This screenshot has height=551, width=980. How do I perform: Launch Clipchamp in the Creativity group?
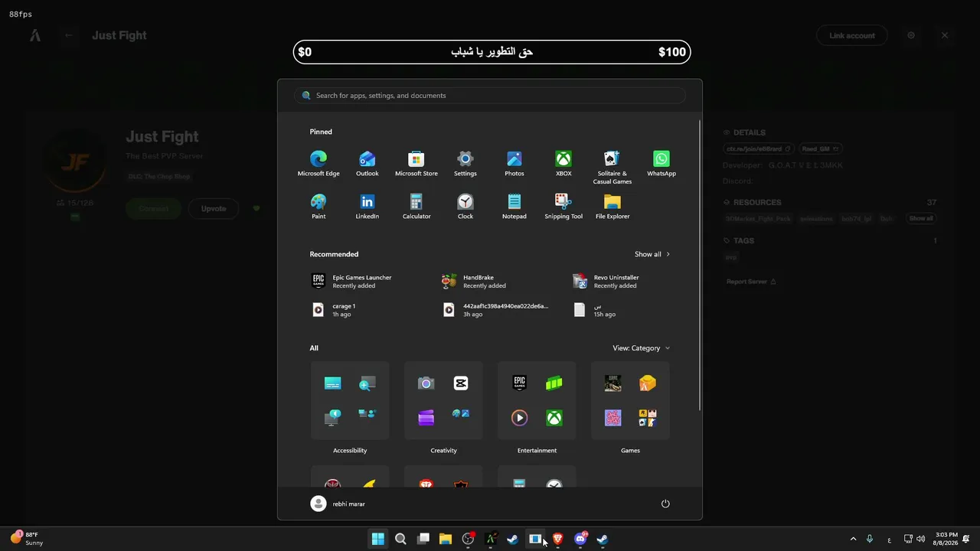(x=426, y=418)
